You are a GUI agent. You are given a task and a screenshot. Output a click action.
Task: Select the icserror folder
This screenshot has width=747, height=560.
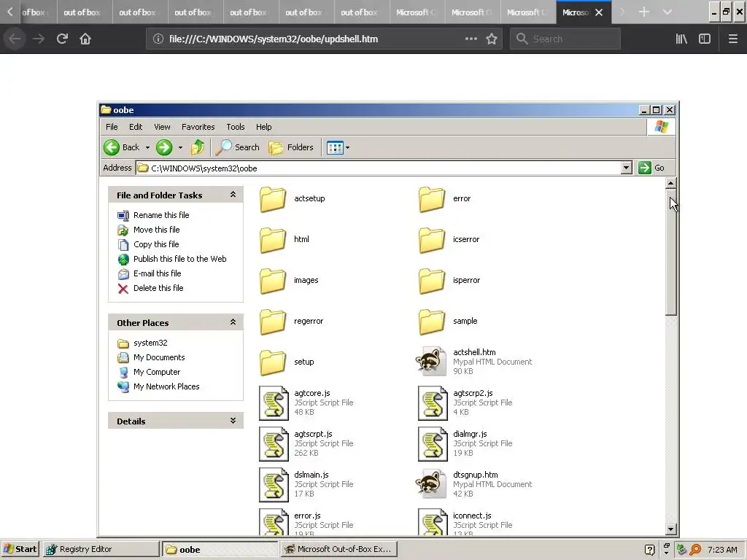[x=449, y=239]
